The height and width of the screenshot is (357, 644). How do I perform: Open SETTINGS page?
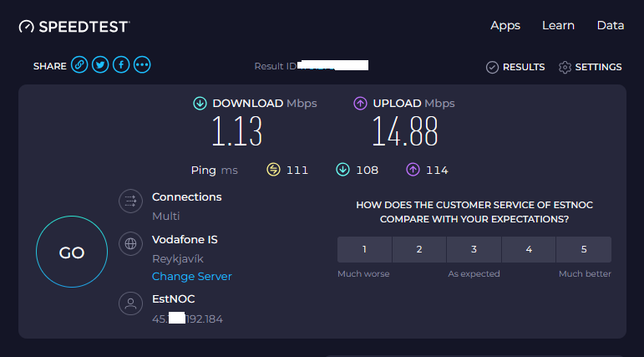pyautogui.click(x=598, y=67)
